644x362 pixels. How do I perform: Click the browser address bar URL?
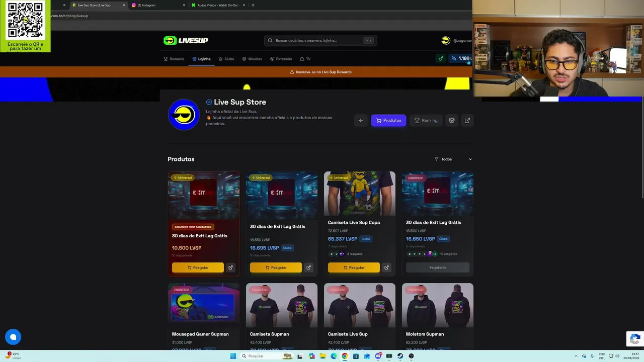click(x=70, y=16)
